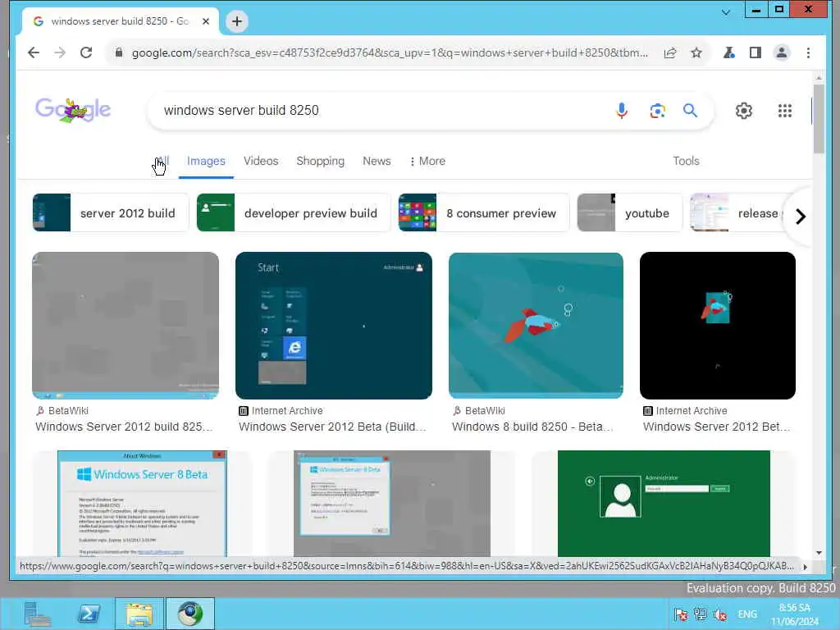Viewport: 840px width, 630px height.
Task: Toggle the browser side panel
Action: pyautogui.click(x=756, y=52)
